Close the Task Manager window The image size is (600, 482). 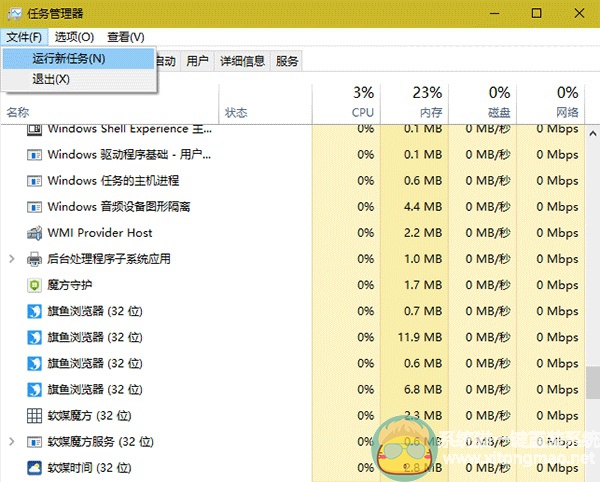click(579, 14)
